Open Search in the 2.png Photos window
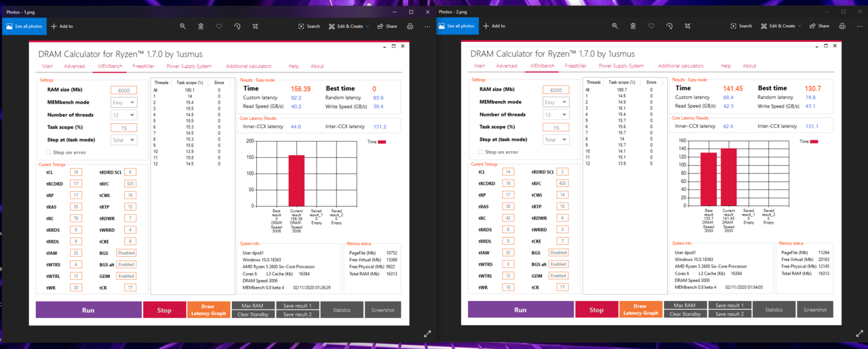 tap(741, 26)
